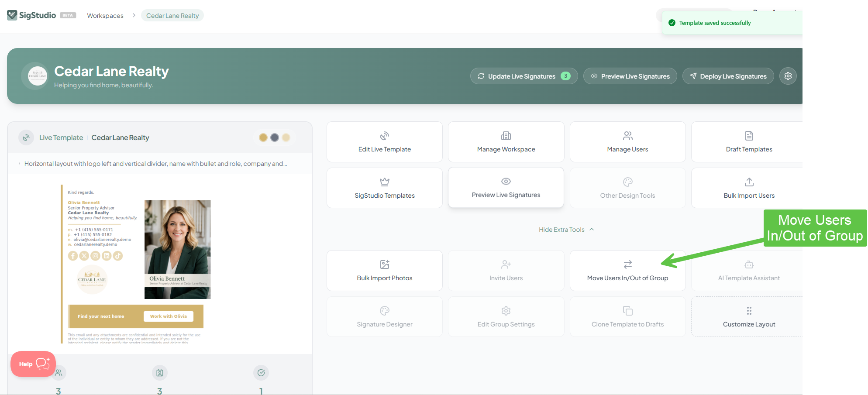Open Move Users In/Out of Group
Image resolution: width=868 pixels, height=395 pixels.
tap(627, 271)
